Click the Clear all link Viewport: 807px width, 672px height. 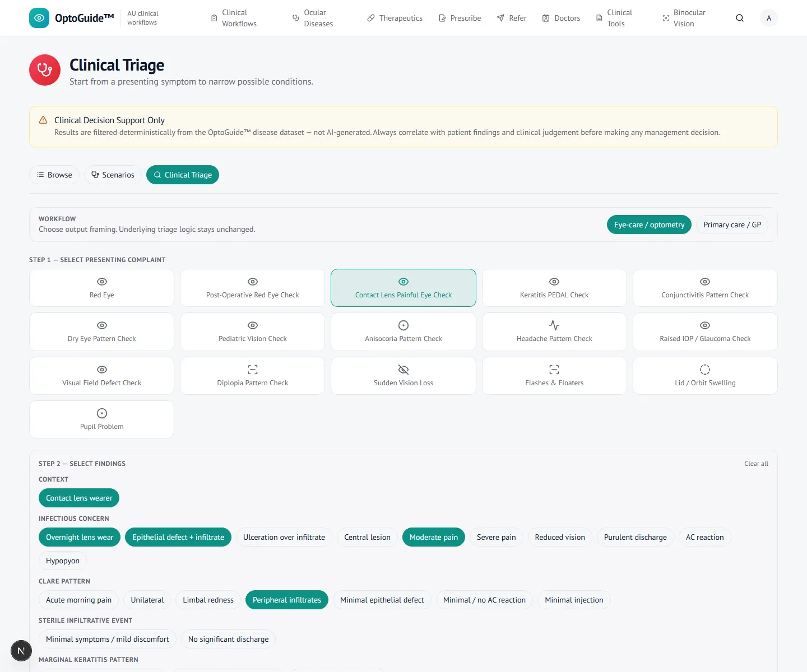click(x=756, y=464)
